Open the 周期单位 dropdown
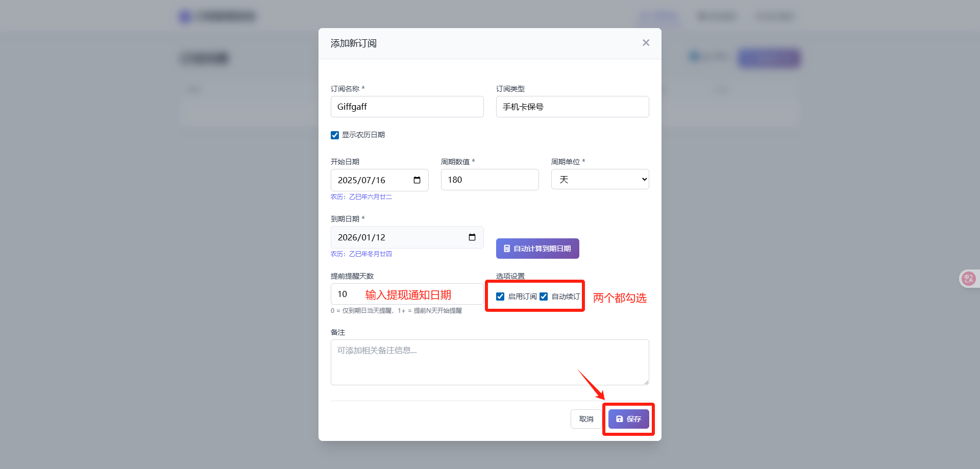The height and width of the screenshot is (469, 980). [600, 179]
